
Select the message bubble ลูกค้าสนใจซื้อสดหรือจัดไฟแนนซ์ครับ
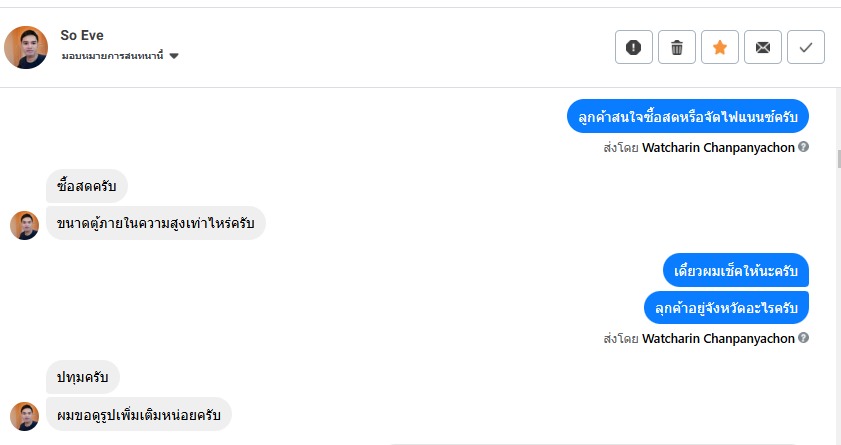coord(688,117)
